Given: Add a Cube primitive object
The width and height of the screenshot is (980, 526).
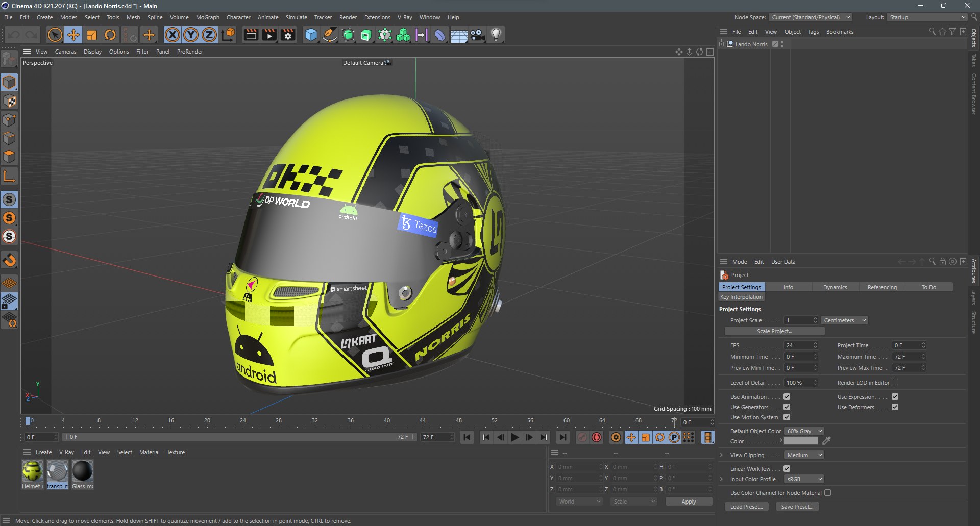Looking at the screenshot, I should click(x=311, y=35).
